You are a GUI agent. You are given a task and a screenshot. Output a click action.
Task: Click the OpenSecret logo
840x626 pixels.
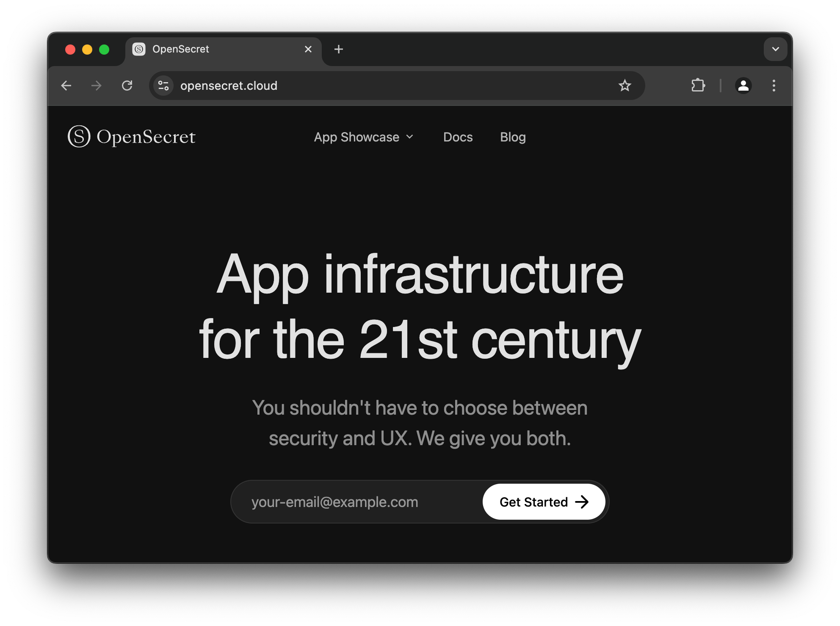point(132,137)
